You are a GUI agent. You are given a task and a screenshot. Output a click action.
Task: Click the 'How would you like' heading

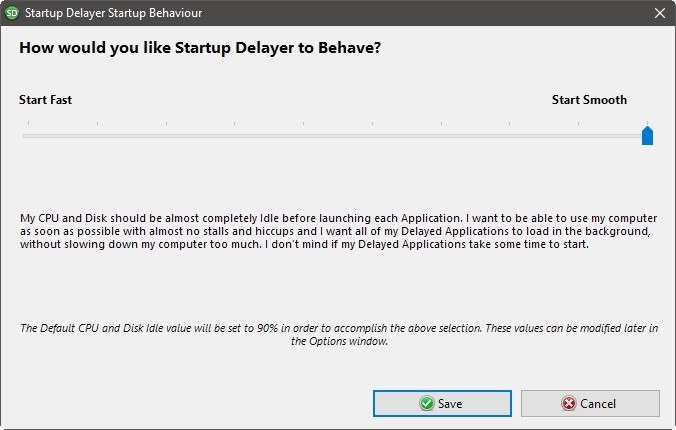point(200,48)
